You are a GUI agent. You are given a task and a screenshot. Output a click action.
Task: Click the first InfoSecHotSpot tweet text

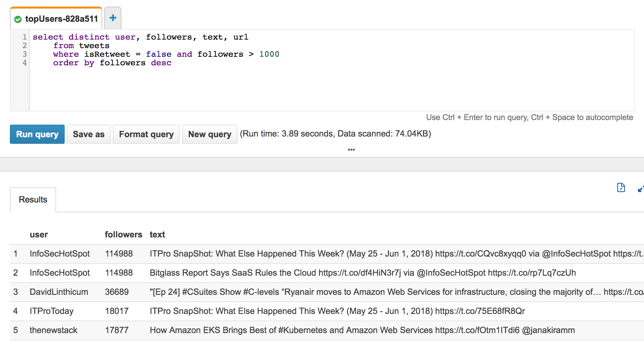[396, 254]
